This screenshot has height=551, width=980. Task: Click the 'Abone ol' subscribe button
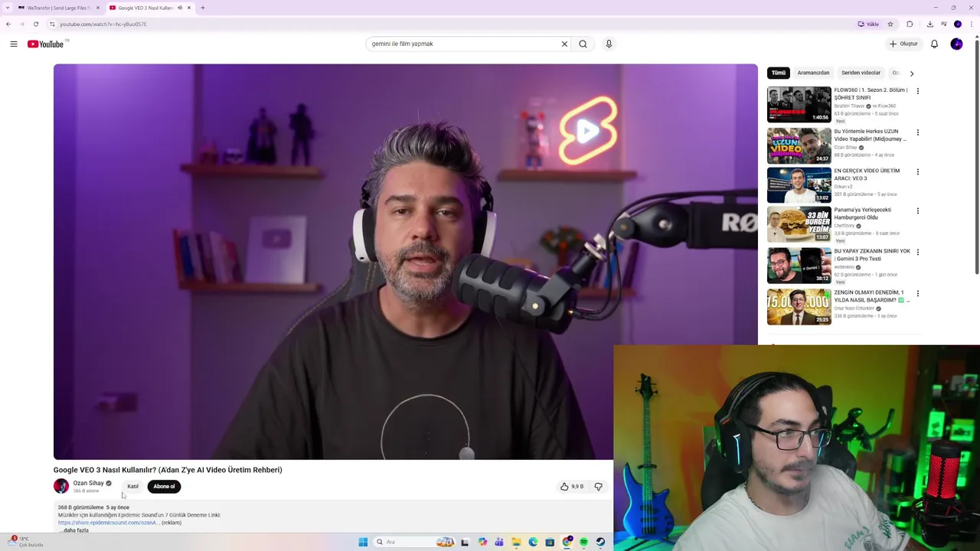[x=164, y=487]
